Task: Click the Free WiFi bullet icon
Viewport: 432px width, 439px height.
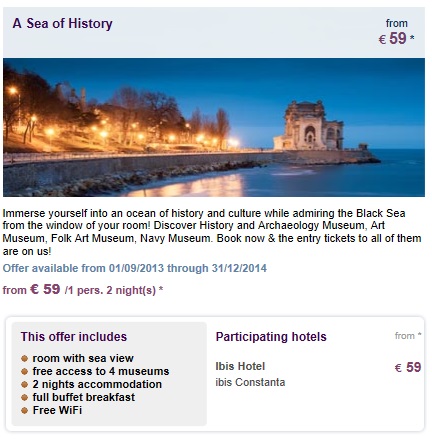Action: (24, 410)
